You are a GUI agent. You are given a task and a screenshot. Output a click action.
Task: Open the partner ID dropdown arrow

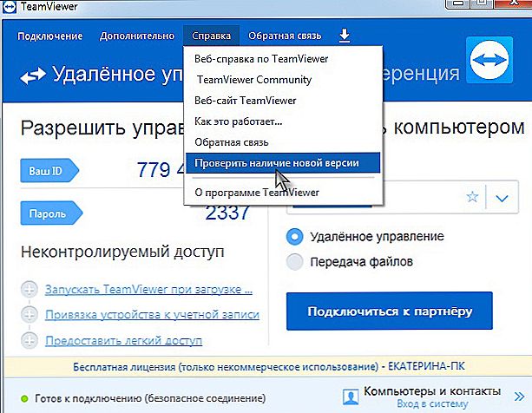tap(502, 198)
